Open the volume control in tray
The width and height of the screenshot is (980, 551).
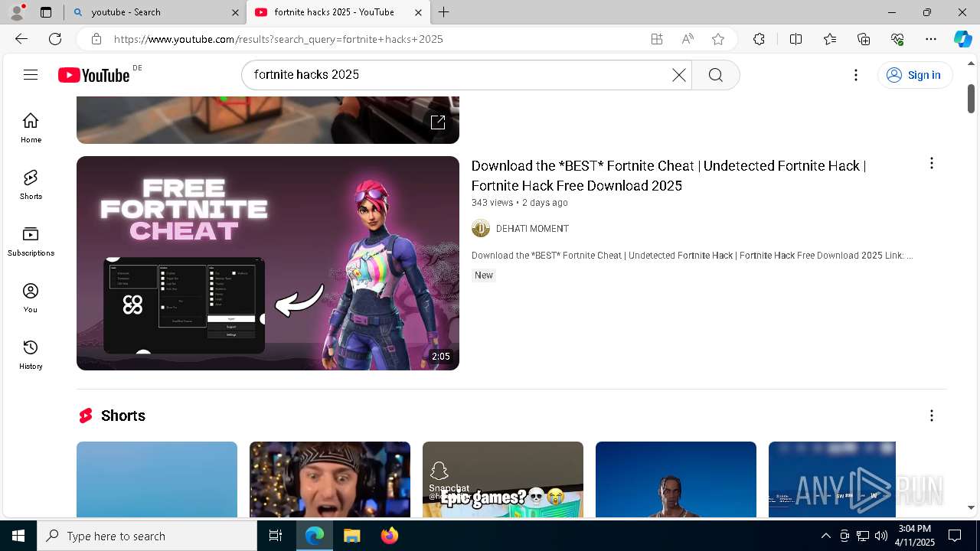(881, 536)
